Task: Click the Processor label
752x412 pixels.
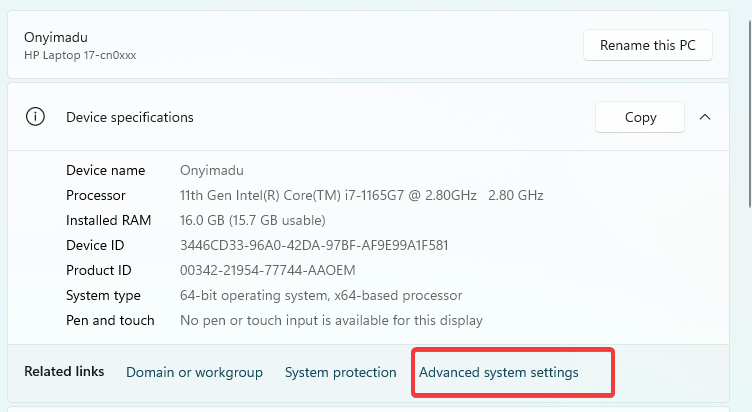Action: pos(95,195)
